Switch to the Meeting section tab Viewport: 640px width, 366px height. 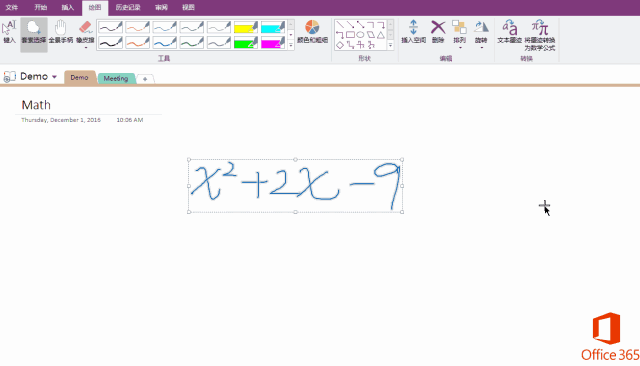click(x=116, y=78)
